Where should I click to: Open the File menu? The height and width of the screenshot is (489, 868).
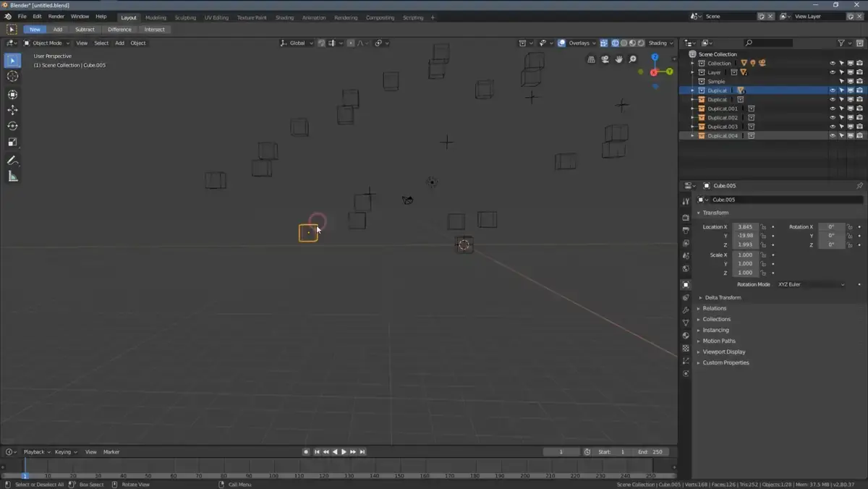pyautogui.click(x=22, y=17)
